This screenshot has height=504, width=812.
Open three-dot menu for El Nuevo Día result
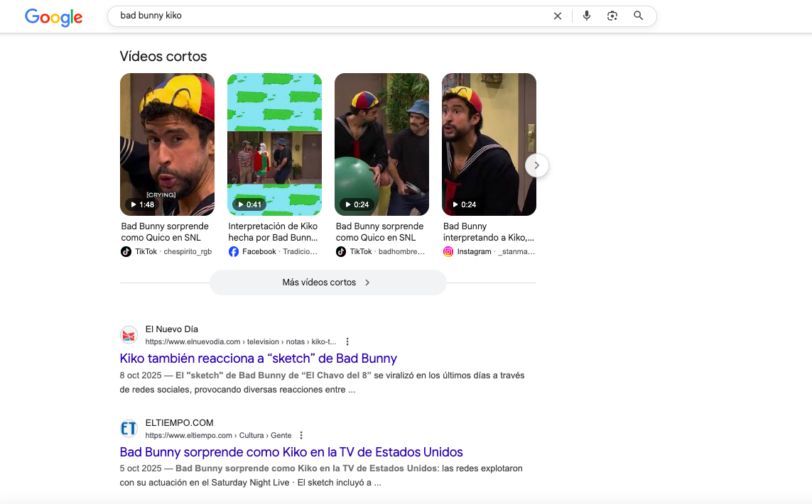[347, 341]
